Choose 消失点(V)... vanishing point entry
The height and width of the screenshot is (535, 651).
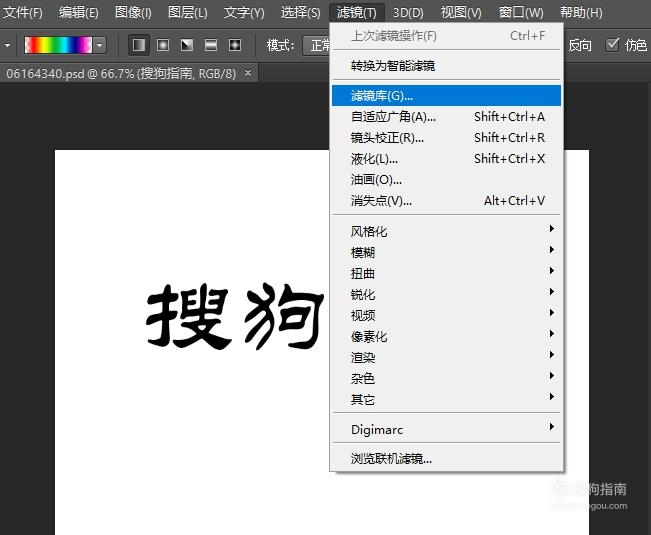(446, 201)
